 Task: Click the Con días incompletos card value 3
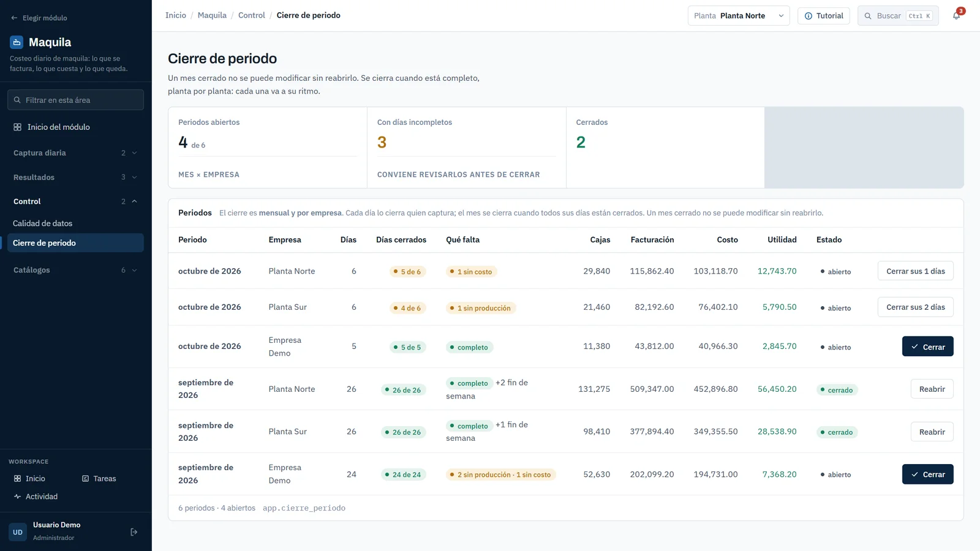382,143
